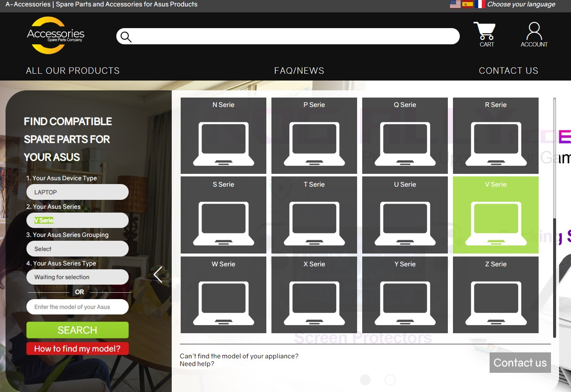The width and height of the screenshot is (571, 392).
Task: Open the Asus Series dropdown showing V Serie
Action: point(78,220)
